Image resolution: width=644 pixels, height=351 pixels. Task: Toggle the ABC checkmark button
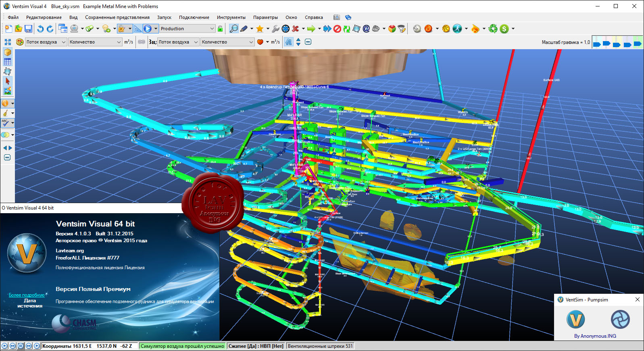click(x=5, y=123)
